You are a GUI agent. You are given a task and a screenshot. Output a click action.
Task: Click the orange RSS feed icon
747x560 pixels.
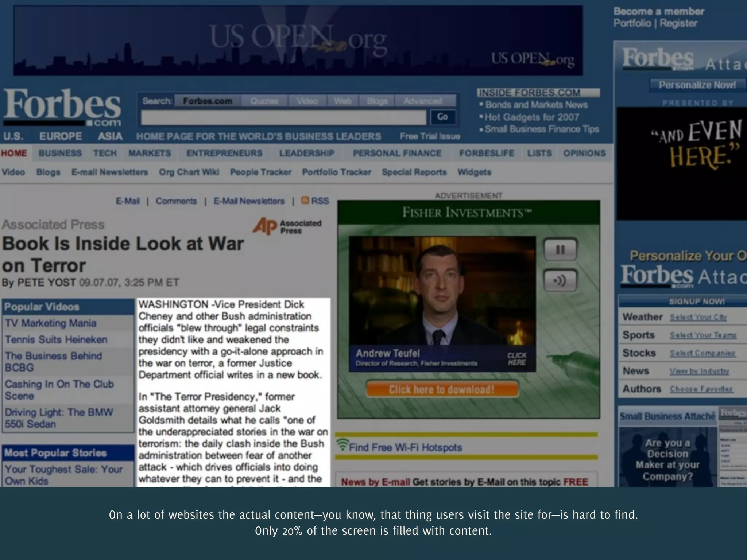[x=305, y=200]
